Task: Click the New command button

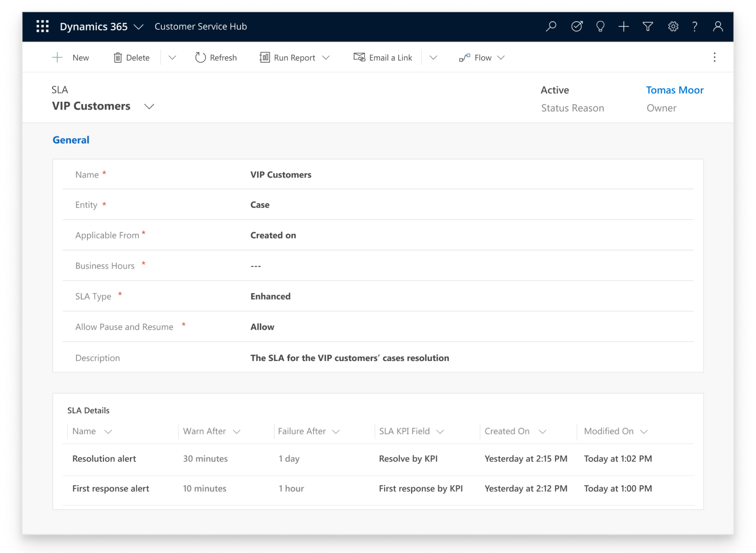Action: (x=71, y=58)
